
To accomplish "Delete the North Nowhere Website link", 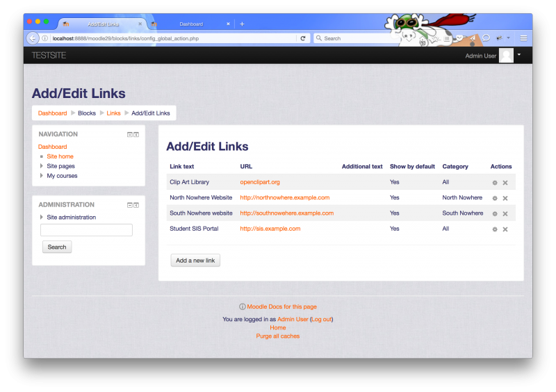I will point(505,198).
